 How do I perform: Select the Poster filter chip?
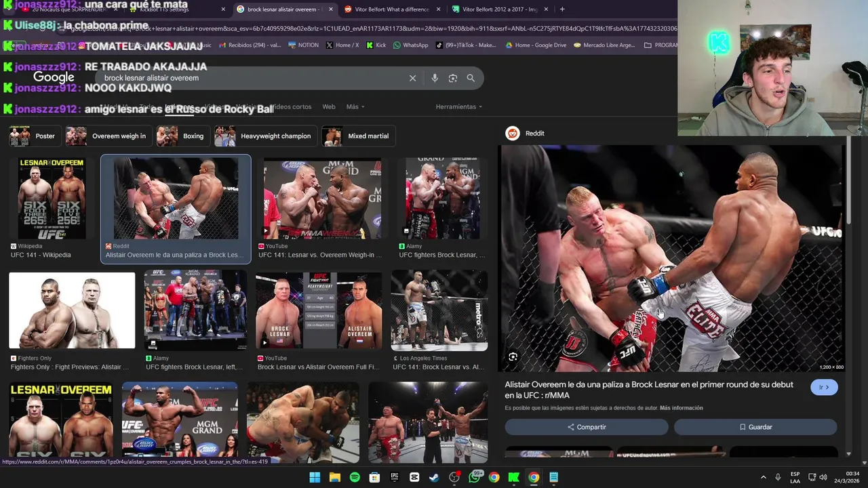click(x=34, y=136)
